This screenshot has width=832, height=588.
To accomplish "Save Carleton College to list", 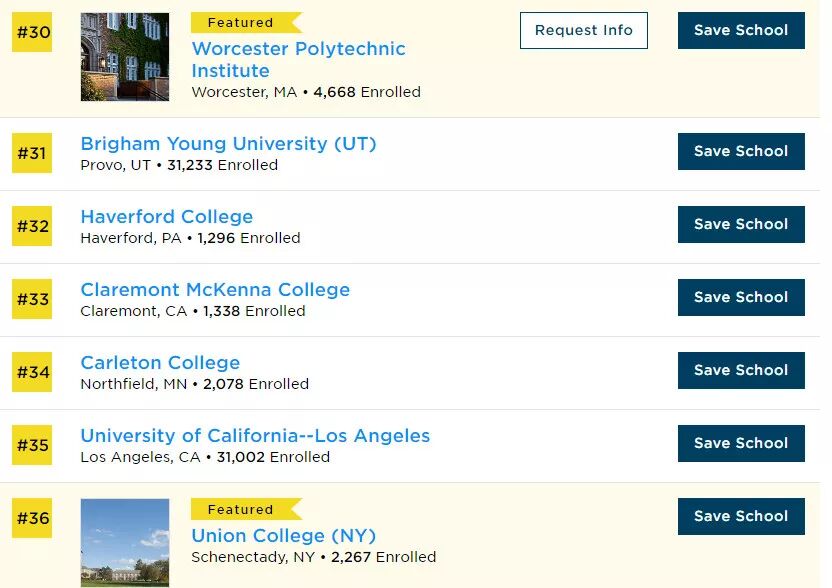I will coord(741,370).
